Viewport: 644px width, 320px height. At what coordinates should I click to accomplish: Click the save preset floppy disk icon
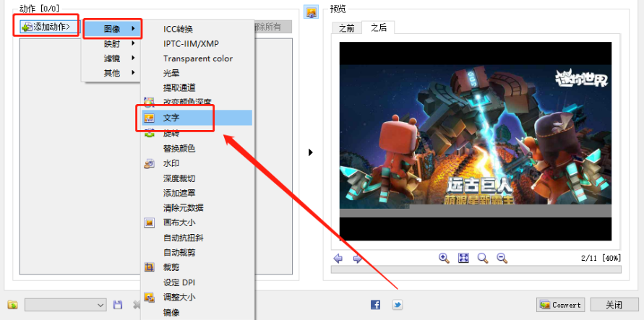118,305
